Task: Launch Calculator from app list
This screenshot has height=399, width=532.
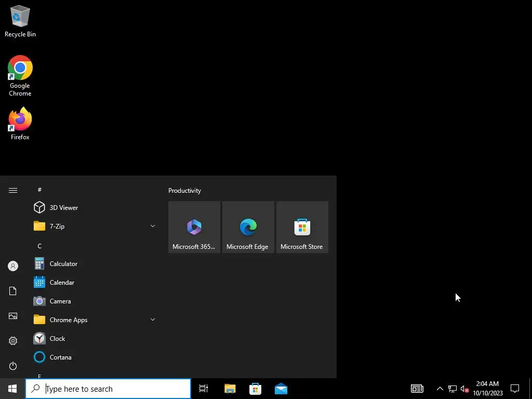Action: coord(96,263)
